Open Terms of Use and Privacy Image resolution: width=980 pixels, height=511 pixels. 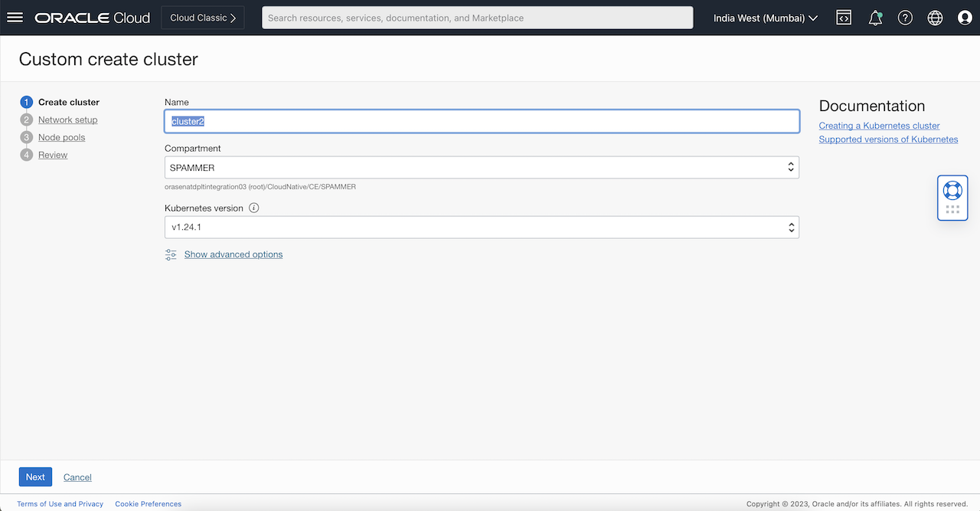(x=60, y=504)
